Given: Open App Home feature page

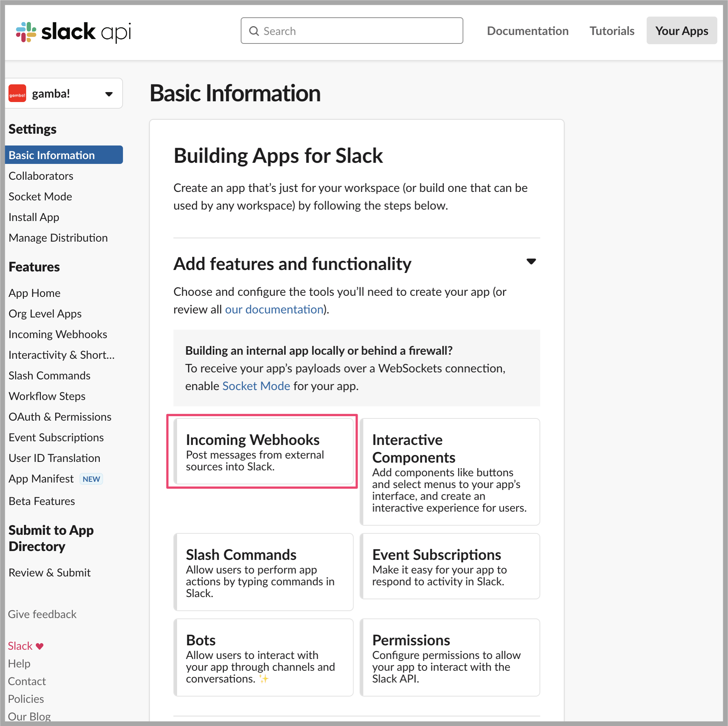Looking at the screenshot, I should 34,293.
